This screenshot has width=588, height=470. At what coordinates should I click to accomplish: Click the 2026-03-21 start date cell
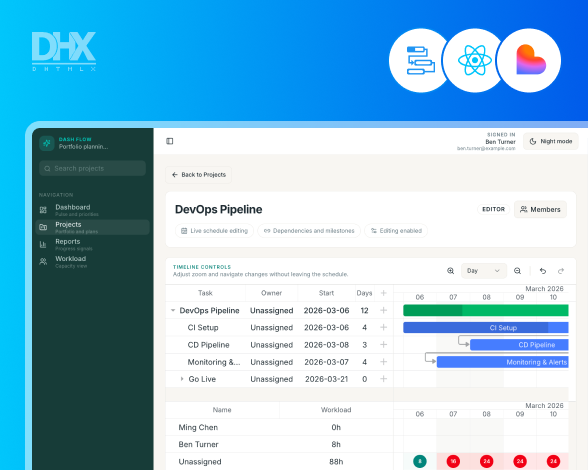point(326,379)
